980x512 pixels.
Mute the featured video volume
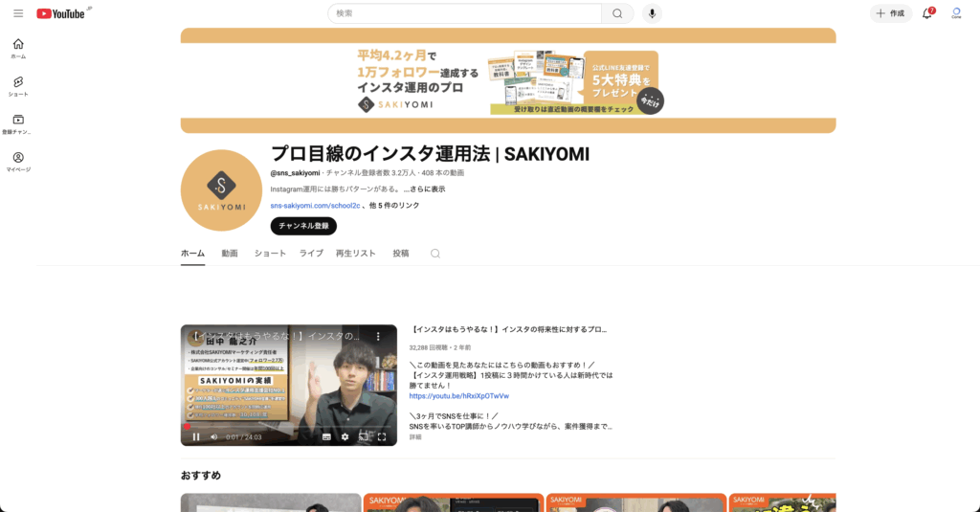tap(213, 437)
